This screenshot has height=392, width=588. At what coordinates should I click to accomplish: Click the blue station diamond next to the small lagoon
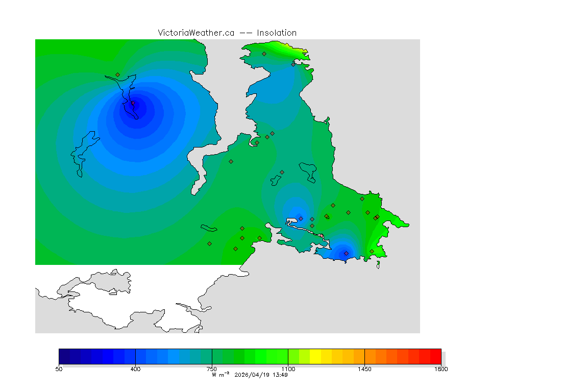[x=301, y=218]
